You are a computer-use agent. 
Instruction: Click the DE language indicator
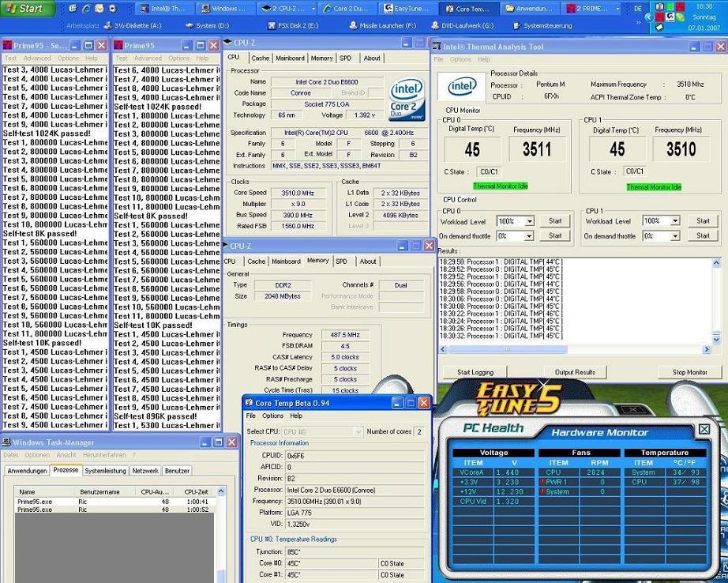638,9
